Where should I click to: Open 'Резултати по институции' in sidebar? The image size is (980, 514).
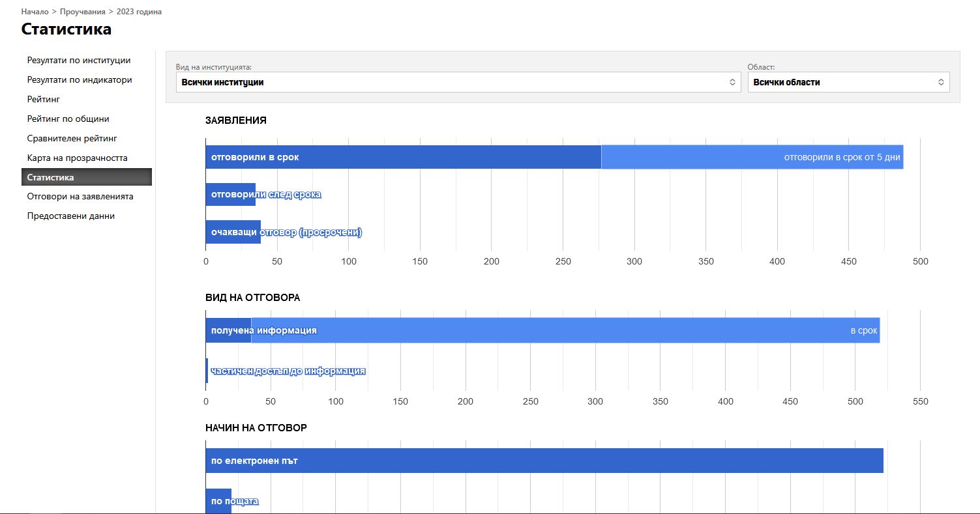click(79, 60)
